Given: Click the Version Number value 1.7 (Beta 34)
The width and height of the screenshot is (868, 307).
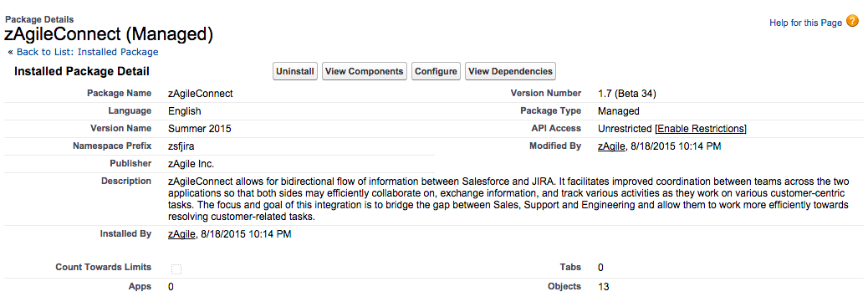Looking at the screenshot, I should click(x=626, y=94).
